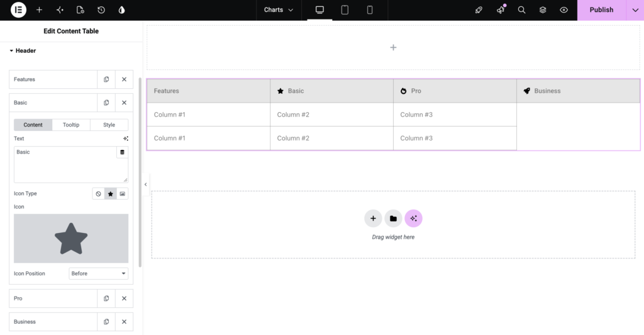Switch to the Style tab
The height and width of the screenshot is (335, 644).
(x=109, y=125)
